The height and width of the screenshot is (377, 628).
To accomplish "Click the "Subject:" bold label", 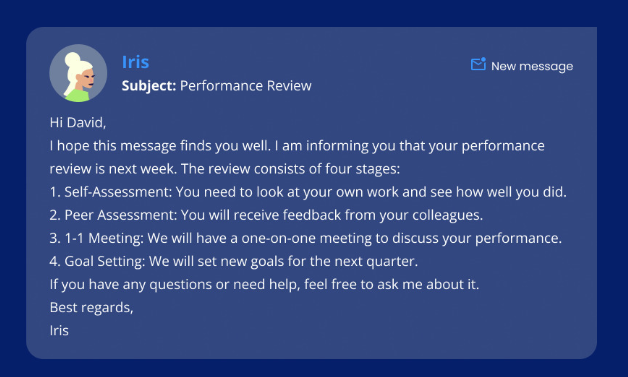I will 149,86.
